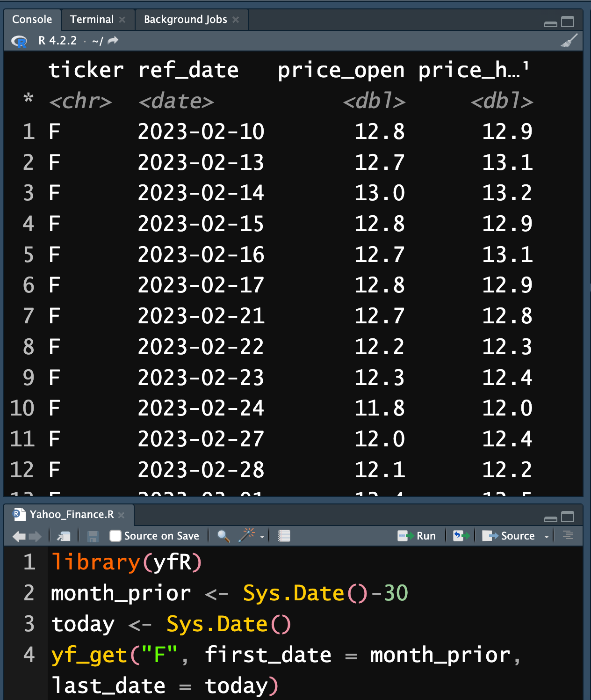
Task: Click the R logo in the console header
Action: pyautogui.click(x=19, y=41)
